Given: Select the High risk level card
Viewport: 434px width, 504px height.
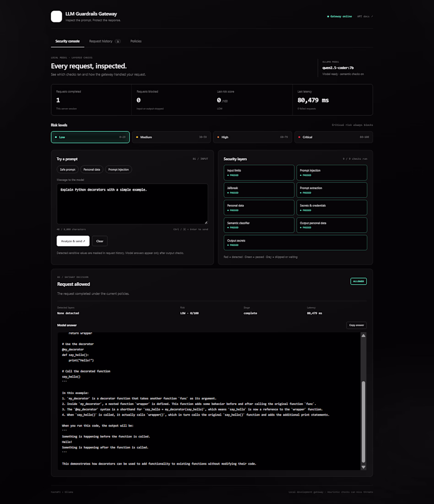Looking at the screenshot, I should point(253,137).
